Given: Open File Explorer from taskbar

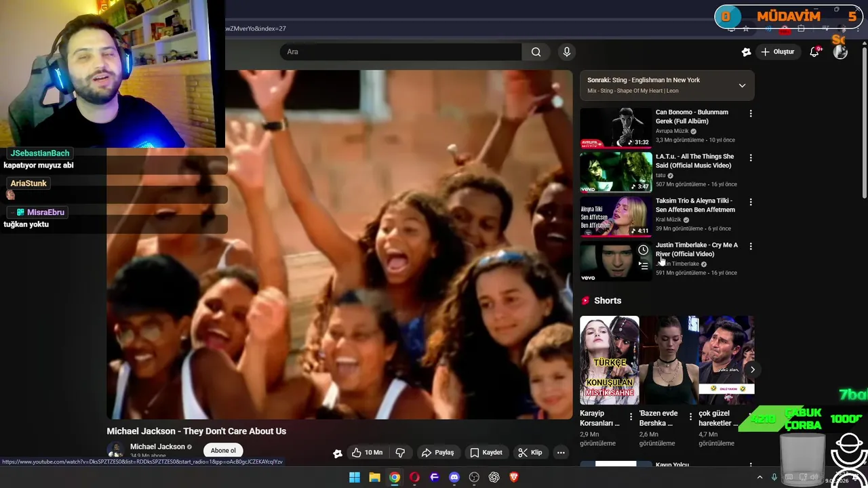Looking at the screenshot, I should (x=374, y=477).
